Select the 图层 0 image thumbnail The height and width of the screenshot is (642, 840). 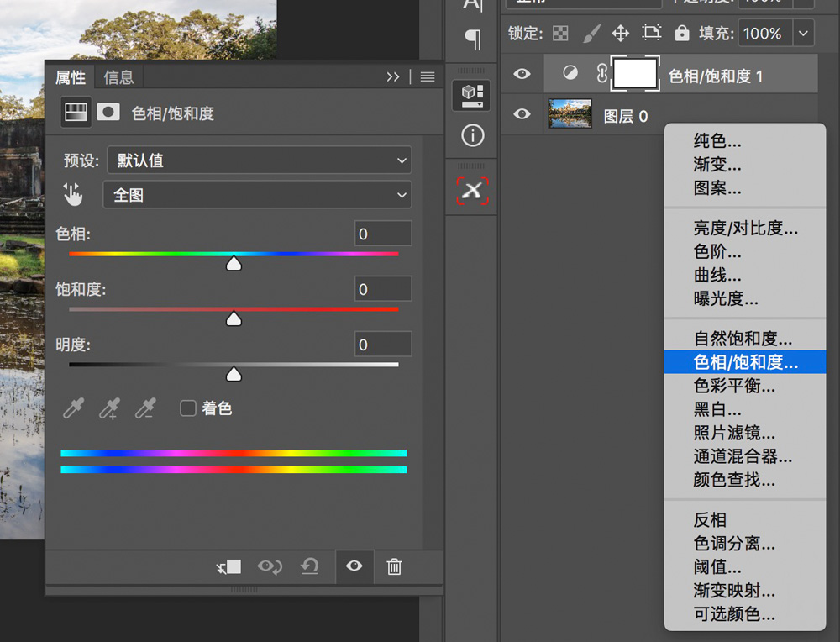[570, 113]
